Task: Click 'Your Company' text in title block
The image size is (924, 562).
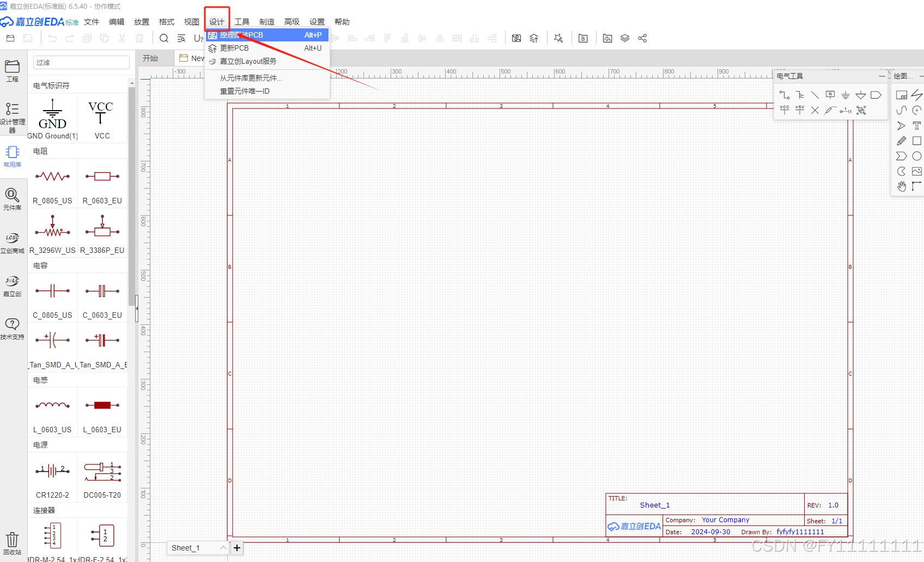Action: 725,520
